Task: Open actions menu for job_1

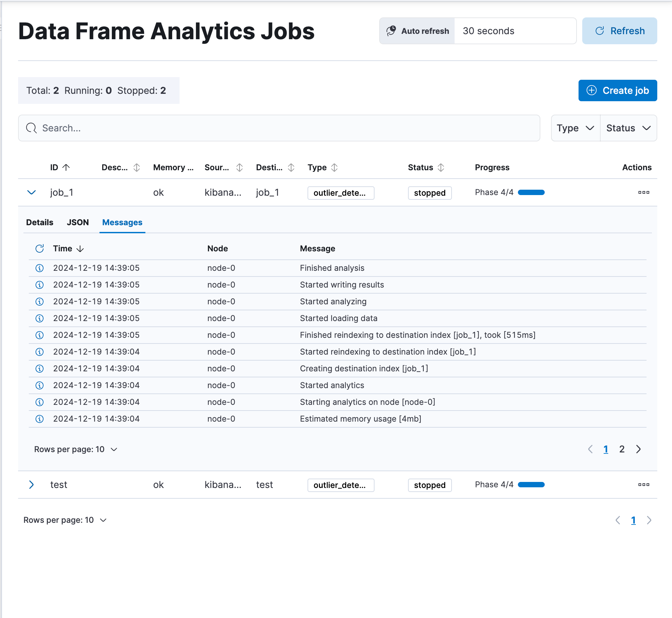Action: pos(644,192)
